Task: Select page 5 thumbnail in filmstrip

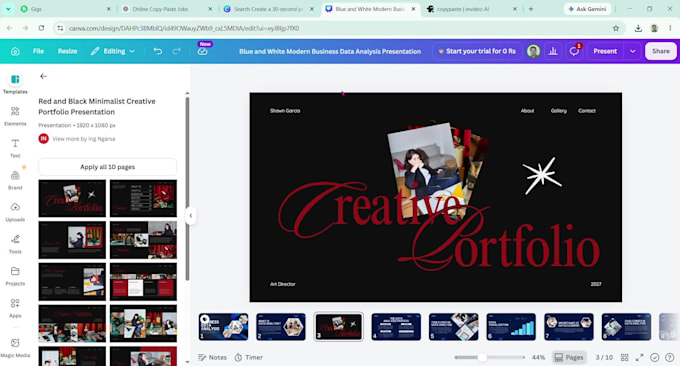Action: point(453,327)
